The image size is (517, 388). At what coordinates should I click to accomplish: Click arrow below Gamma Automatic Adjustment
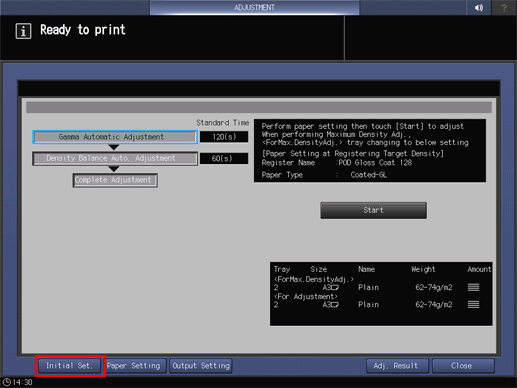pos(114,147)
